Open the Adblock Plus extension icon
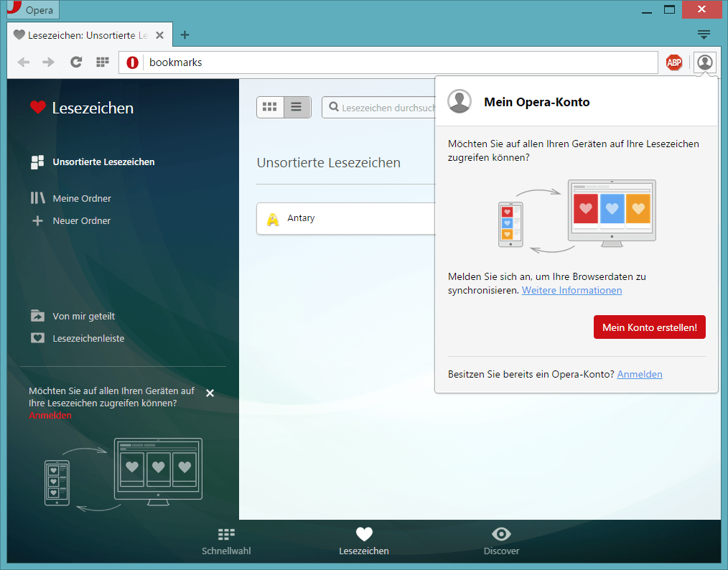The image size is (728, 570). tap(674, 62)
